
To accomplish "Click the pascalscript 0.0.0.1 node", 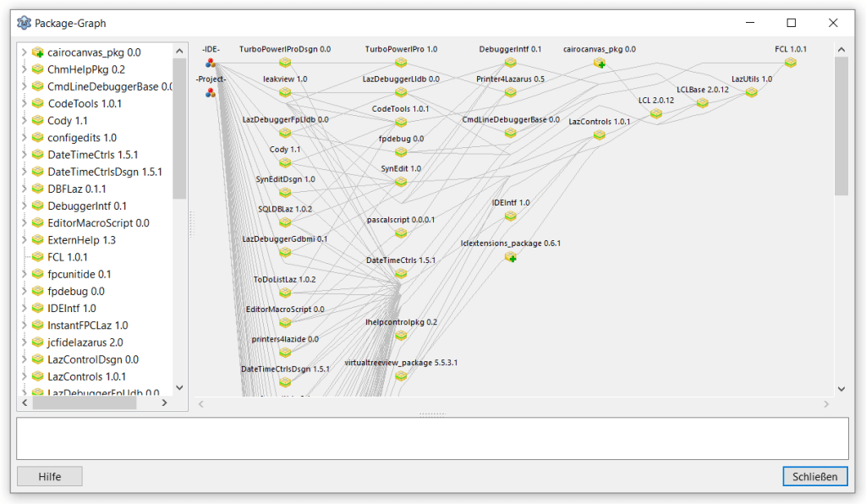I will (401, 231).
